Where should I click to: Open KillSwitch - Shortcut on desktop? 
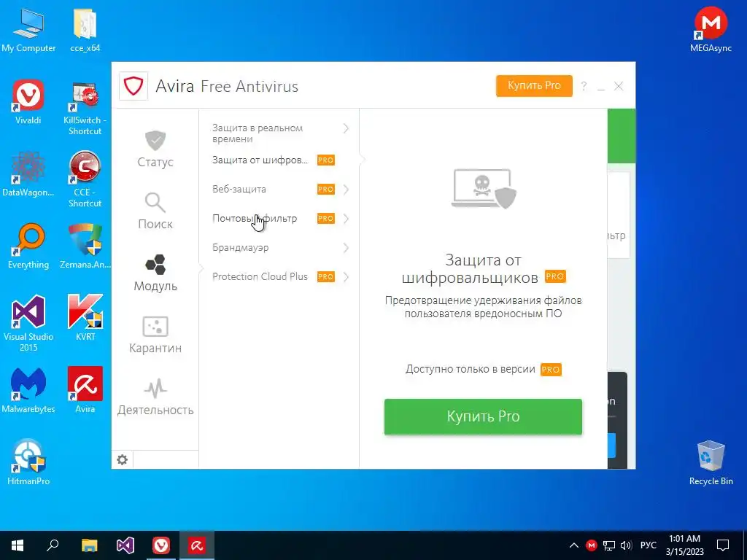pyautogui.click(x=85, y=108)
